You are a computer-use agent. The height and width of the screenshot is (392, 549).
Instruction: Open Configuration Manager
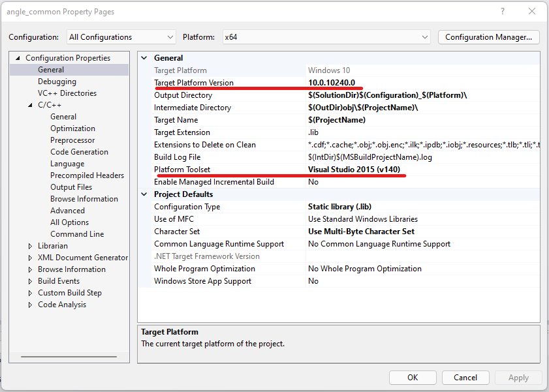(x=488, y=37)
